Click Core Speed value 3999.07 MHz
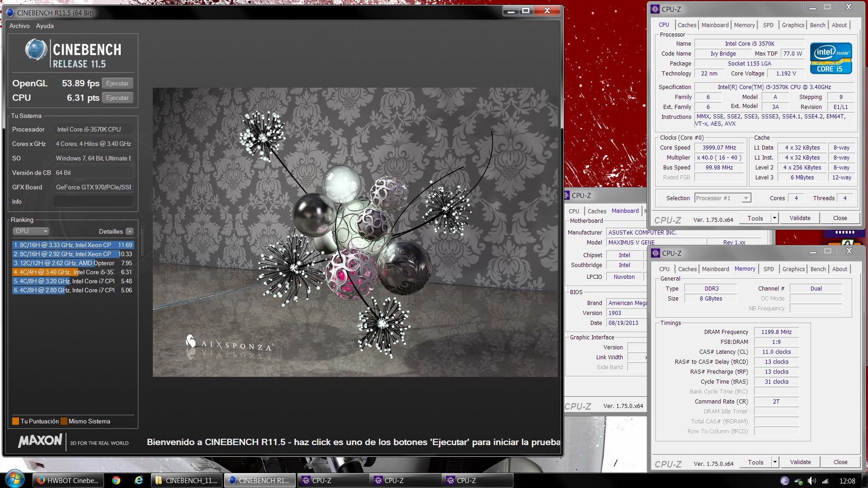This screenshot has height=488, width=868. 719,148
